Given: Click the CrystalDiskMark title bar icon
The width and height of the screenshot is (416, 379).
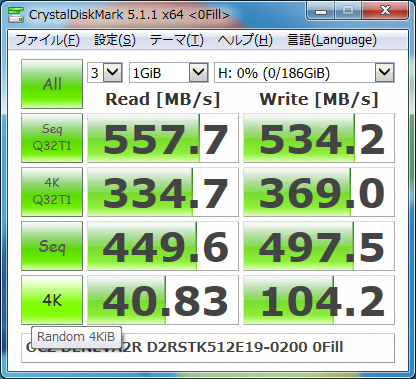Looking at the screenshot, I should click(x=16, y=14).
